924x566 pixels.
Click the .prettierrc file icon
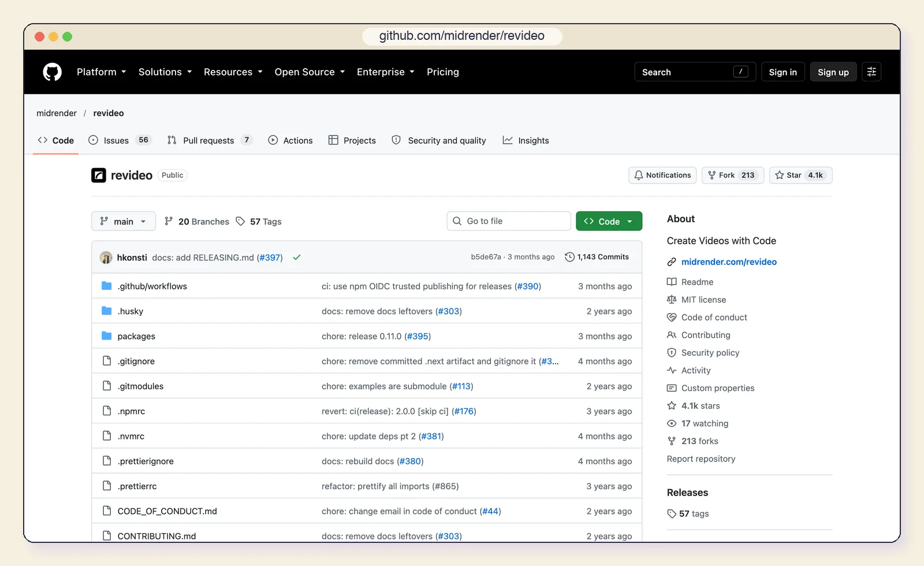[107, 486]
